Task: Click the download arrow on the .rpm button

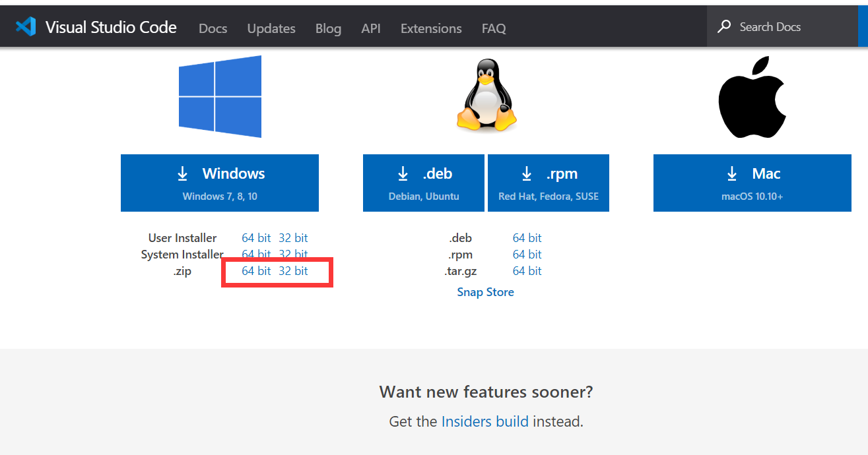Action: coord(526,173)
